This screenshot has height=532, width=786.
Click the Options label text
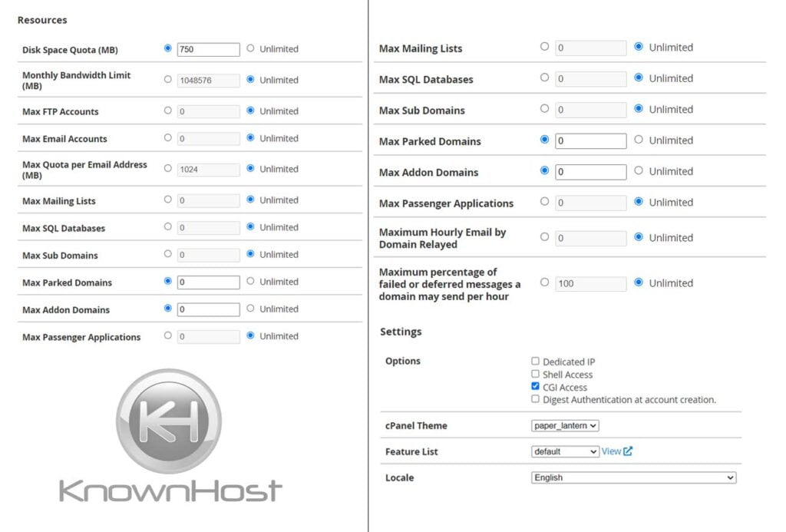(402, 361)
